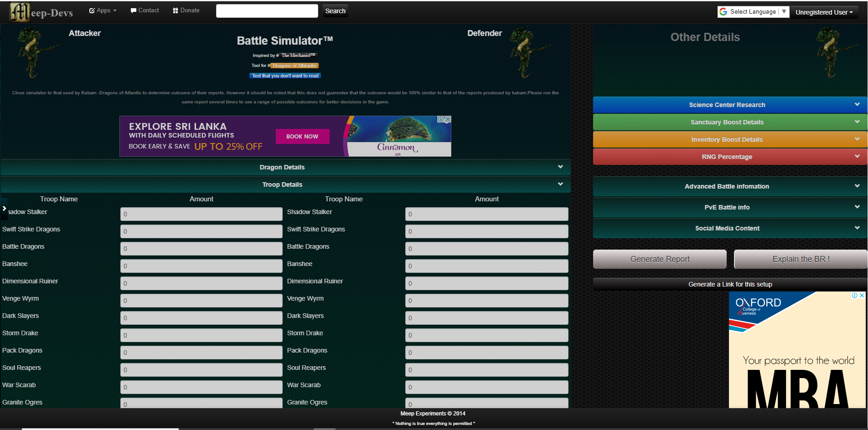Expand Social Media Content panel
Image resolution: width=868 pixels, height=430 pixels.
pyautogui.click(x=730, y=228)
